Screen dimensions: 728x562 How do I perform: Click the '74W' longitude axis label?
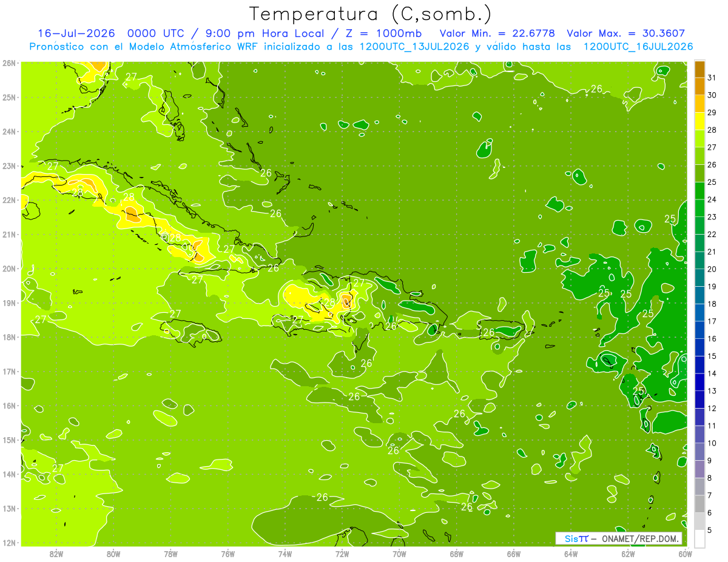pos(285,554)
